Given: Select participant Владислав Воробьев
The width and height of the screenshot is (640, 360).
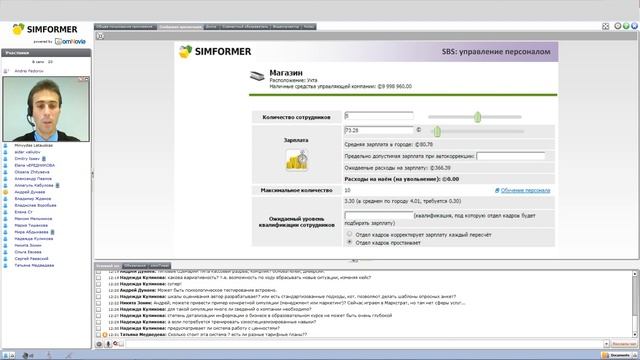Looking at the screenshot, I should pyautogui.click(x=35, y=205).
